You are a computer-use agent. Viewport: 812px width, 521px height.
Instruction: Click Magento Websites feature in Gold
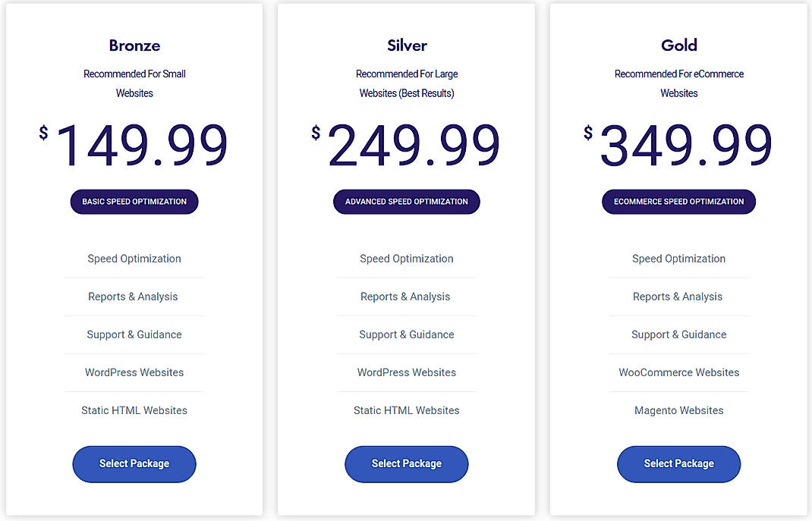coord(679,410)
